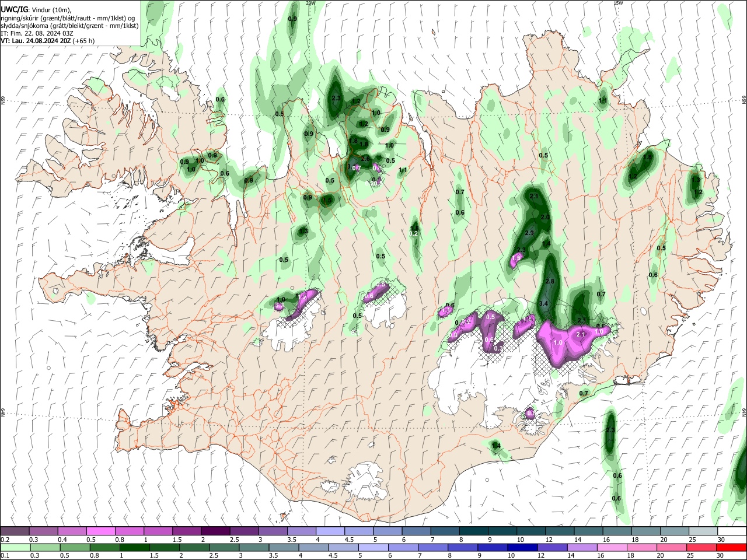Click the "2.9" precipitation value on the map
The width and height of the screenshot is (747, 560).
pos(529,233)
